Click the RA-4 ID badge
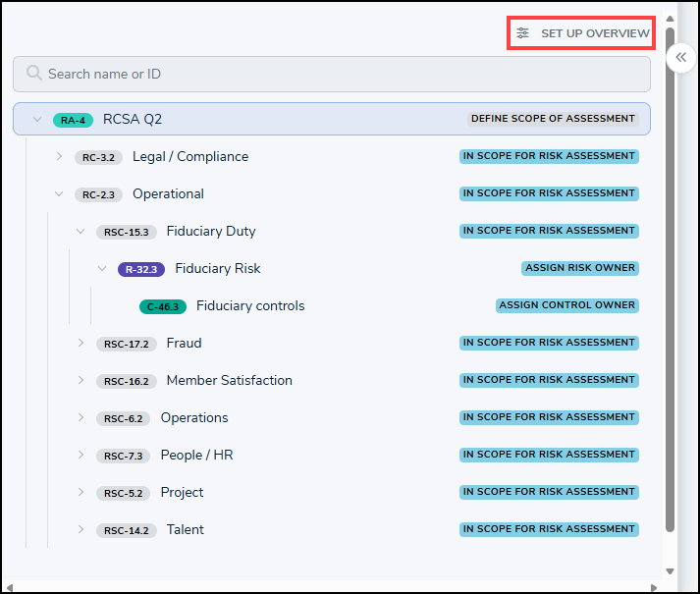The height and width of the screenshot is (594, 700). (x=73, y=120)
